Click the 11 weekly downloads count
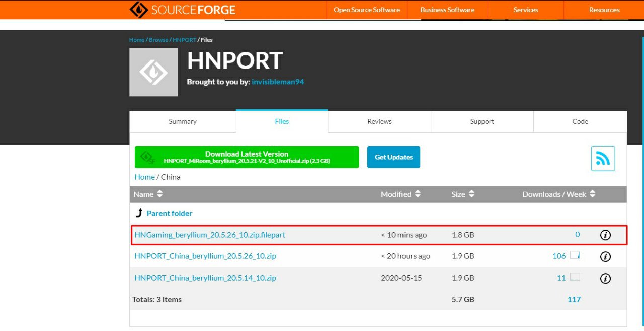Viewport: 644px width, 331px height. tap(561, 278)
